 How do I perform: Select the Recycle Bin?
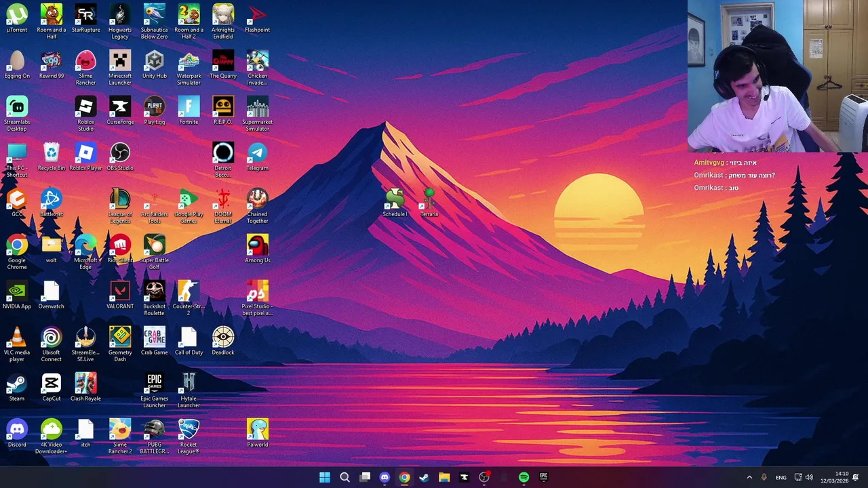click(52, 157)
